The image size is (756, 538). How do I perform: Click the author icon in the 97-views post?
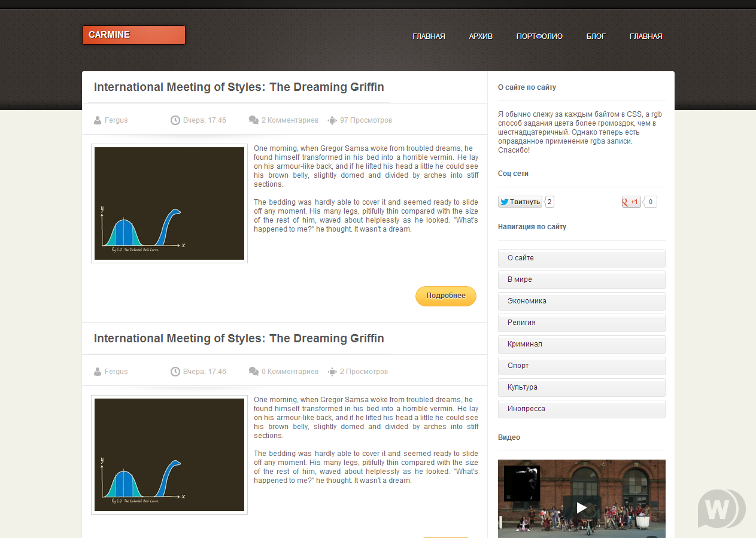pos(98,120)
